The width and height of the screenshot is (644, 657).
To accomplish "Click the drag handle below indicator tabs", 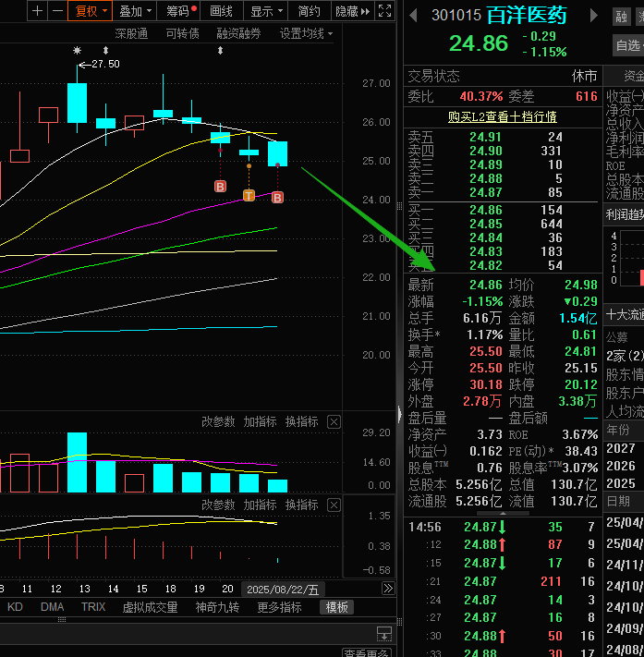I will coord(62,620).
